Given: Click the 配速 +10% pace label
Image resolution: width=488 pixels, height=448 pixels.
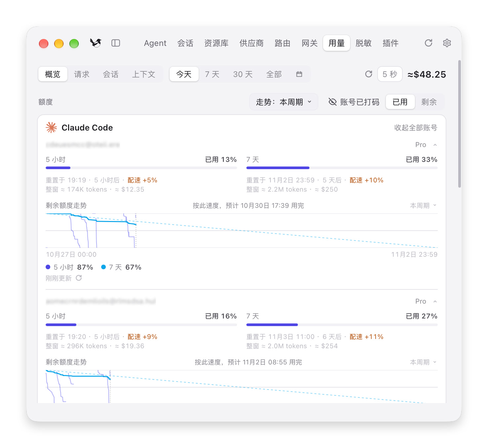Looking at the screenshot, I should coord(366,180).
